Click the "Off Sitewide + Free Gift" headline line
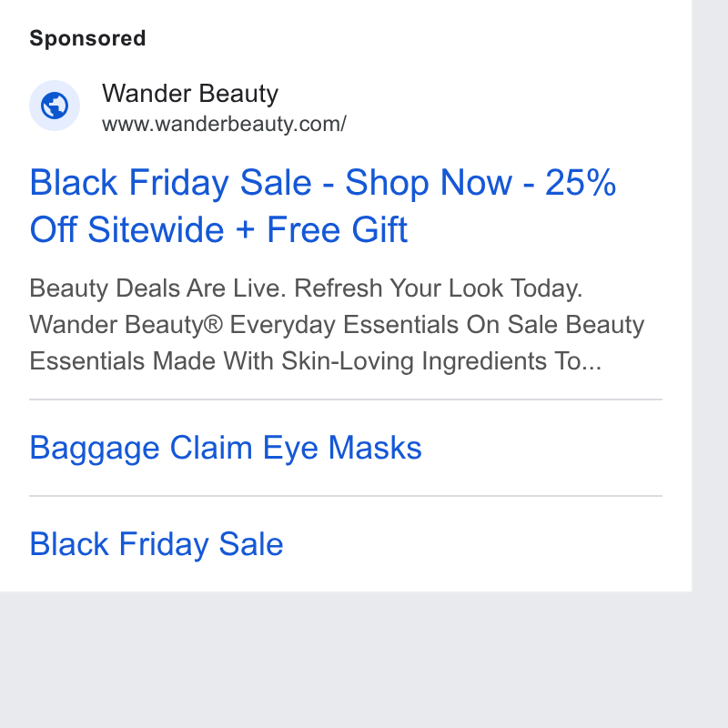Image resolution: width=728 pixels, height=728 pixels. (x=218, y=229)
